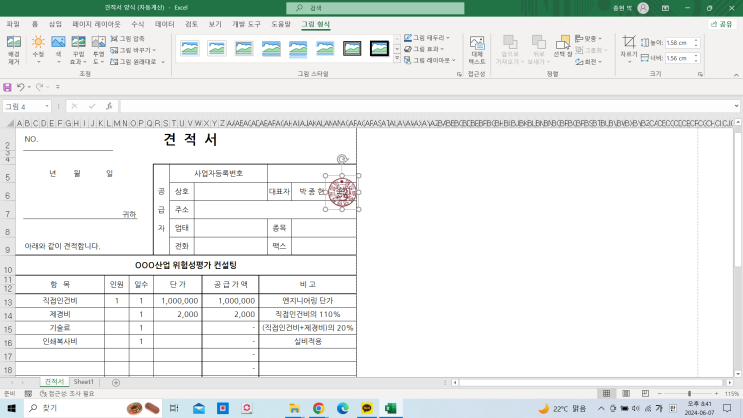Image resolution: width=743 pixels, height=418 pixels.
Task: Open the Picture Effects (그림 효과) dropdown
Action: pyautogui.click(x=424, y=49)
